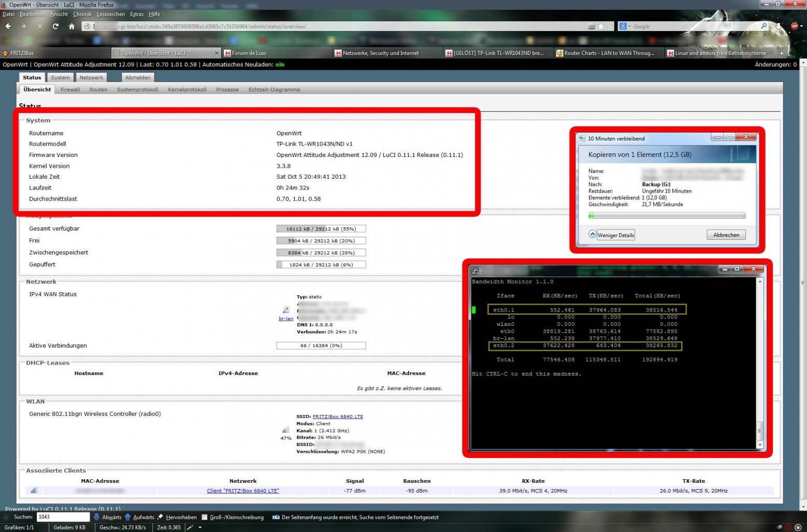Click the Google search engine icon
Viewport: 807px width, 532px height.
623,26
